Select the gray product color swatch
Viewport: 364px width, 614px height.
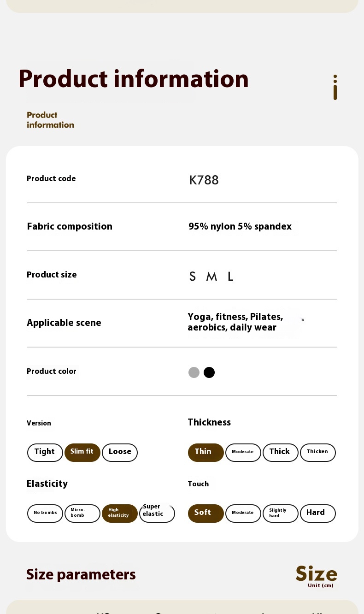[194, 372]
